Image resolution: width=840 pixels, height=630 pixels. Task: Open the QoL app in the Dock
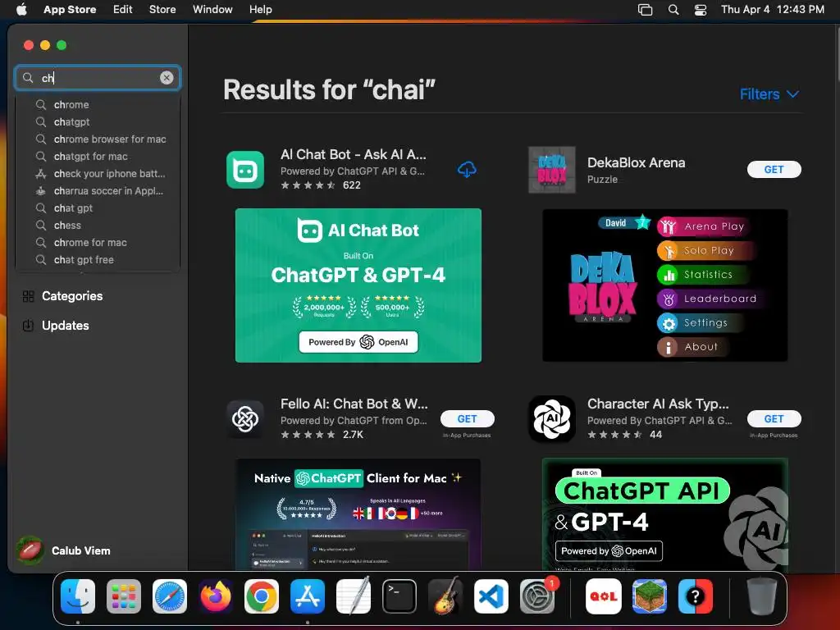pyautogui.click(x=604, y=596)
